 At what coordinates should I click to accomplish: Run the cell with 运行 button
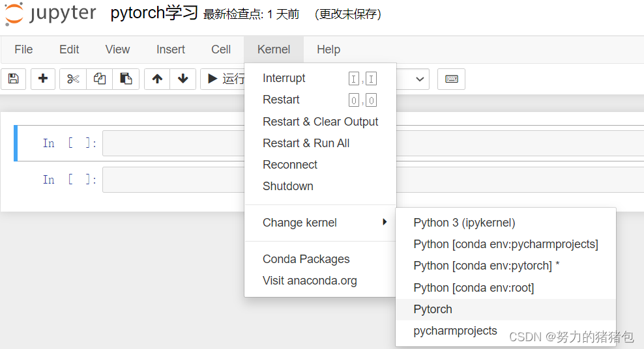point(223,79)
